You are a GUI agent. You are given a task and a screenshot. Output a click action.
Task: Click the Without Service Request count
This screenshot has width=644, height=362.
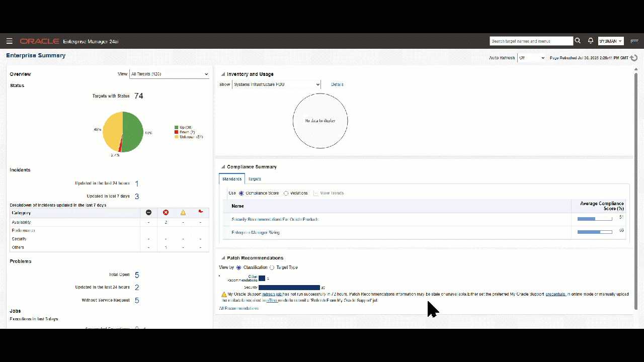137,301
